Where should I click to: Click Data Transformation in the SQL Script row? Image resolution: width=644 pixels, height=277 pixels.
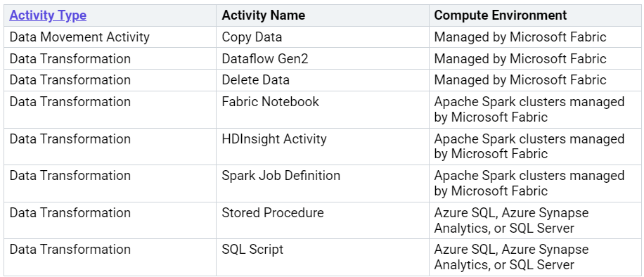coord(70,250)
